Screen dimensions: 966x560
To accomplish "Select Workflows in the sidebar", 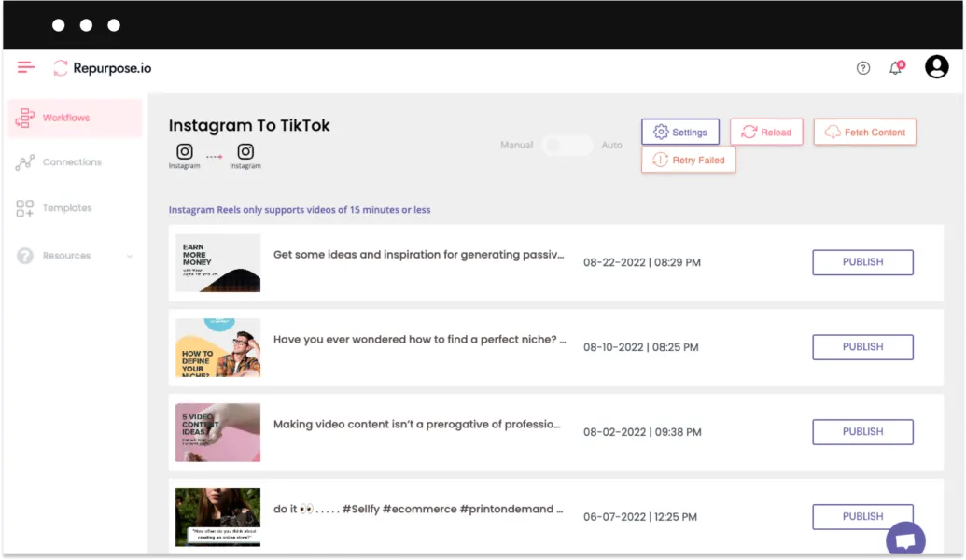I will pos(76,118).
